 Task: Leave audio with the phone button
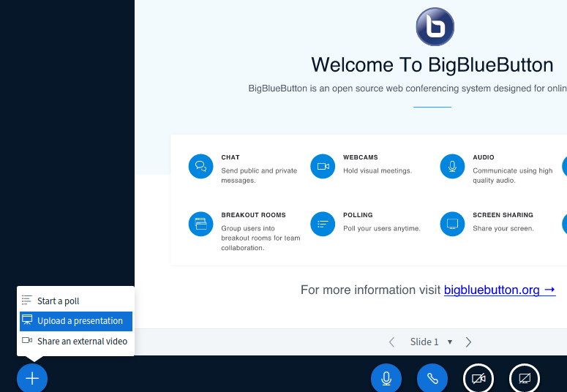click(432, 378)
